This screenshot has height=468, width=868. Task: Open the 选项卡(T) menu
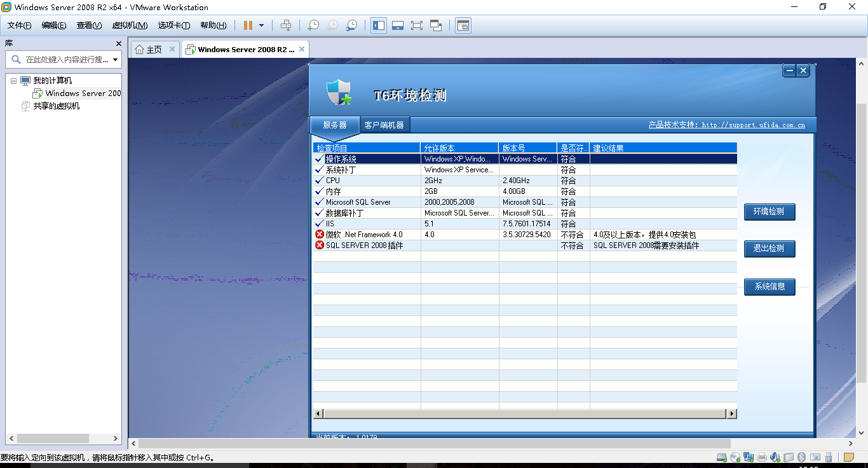pyautogui.click(x=174, y=25)
